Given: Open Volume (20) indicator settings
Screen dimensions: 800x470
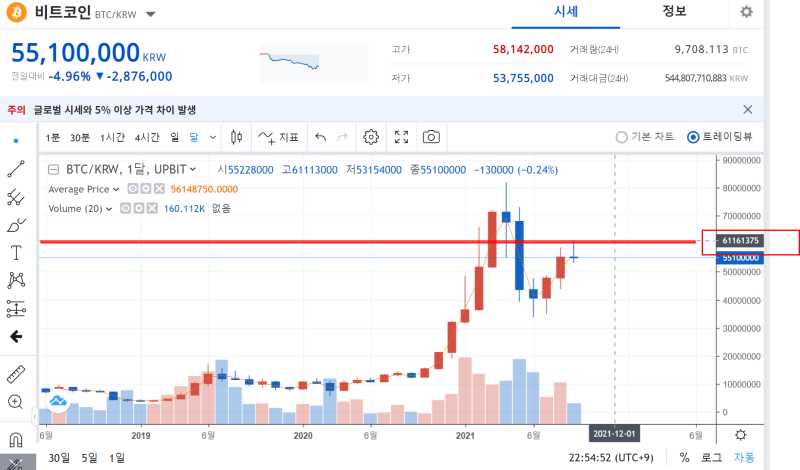Looking at the screenshot, I should click(139, 208).
